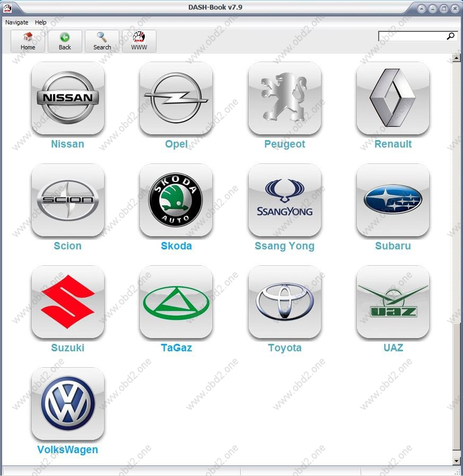Open the WWW toolbar button
This screenshot has width=463, height=476.
point(139,41)
